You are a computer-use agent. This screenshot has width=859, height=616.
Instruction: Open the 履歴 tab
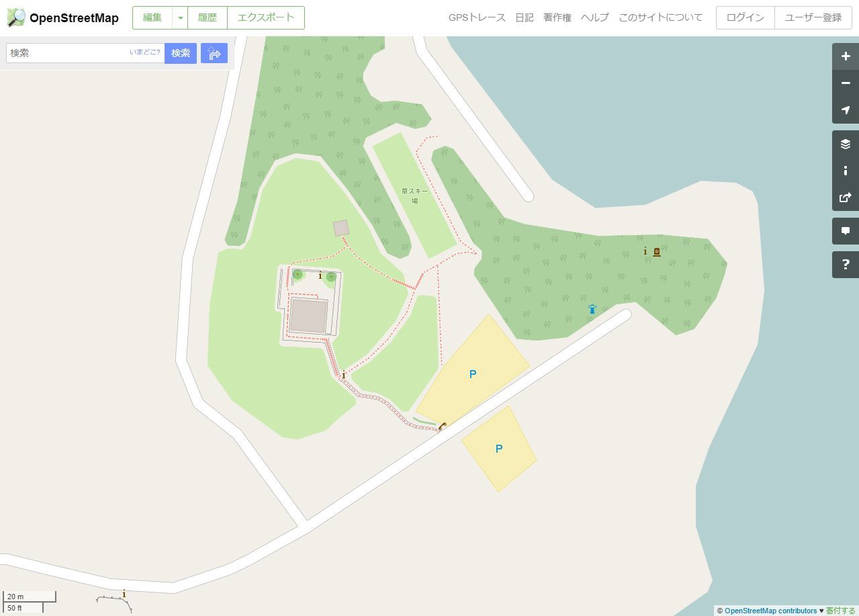(x=208, y=18)
